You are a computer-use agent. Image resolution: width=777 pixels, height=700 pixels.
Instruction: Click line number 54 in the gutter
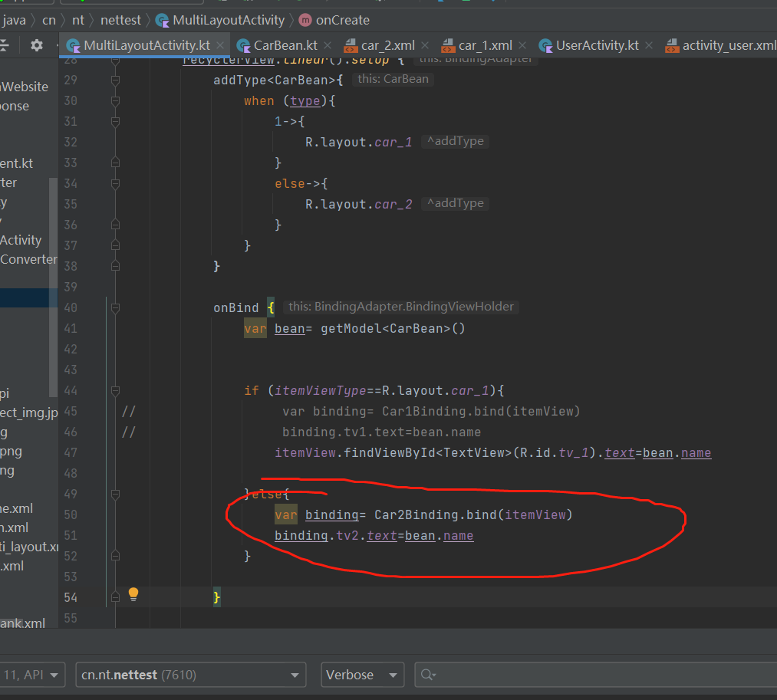pos(71,597)
